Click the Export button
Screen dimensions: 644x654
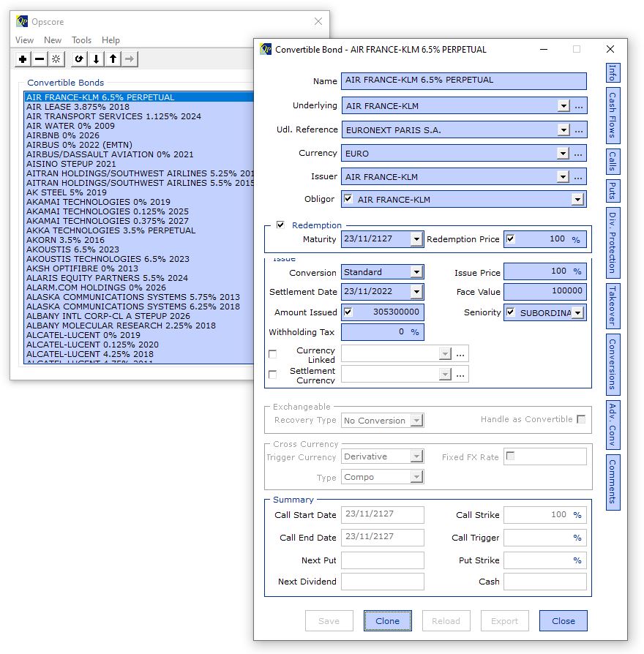tap(504, 620)
